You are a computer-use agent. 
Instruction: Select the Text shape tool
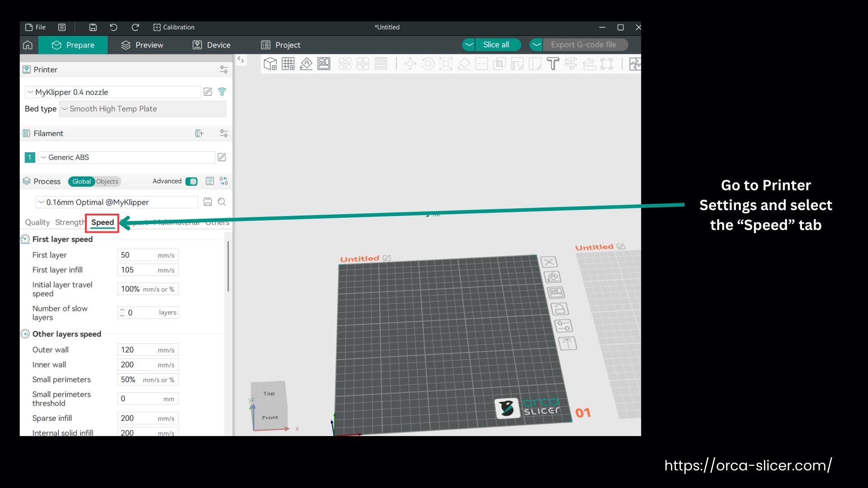tap(553, 64)
